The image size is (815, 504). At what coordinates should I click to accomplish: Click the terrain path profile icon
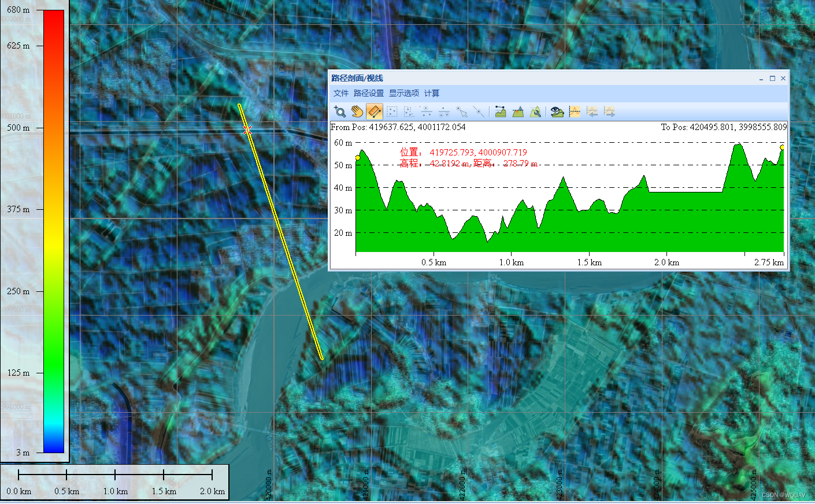click(x=501, y=112)
